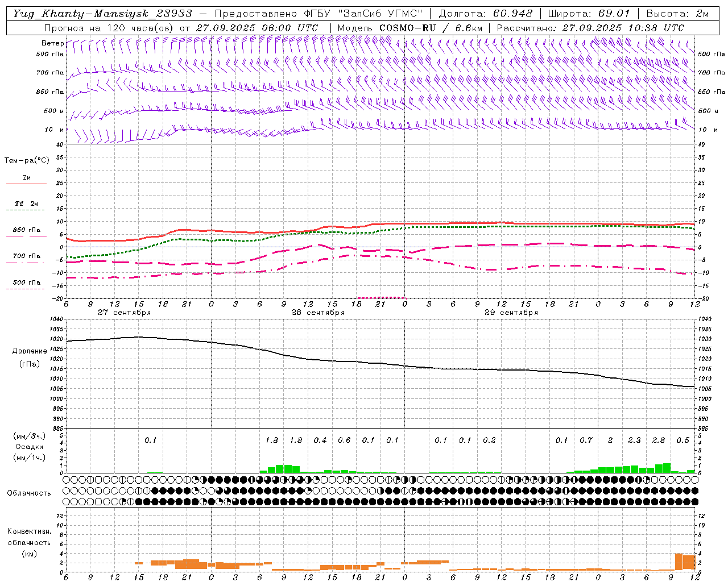Image resolution: width=728 pixels, height=582 pixels.
Task: Click the 2.8 three-hour precipitation value
Action: click(x=659, y=440)
